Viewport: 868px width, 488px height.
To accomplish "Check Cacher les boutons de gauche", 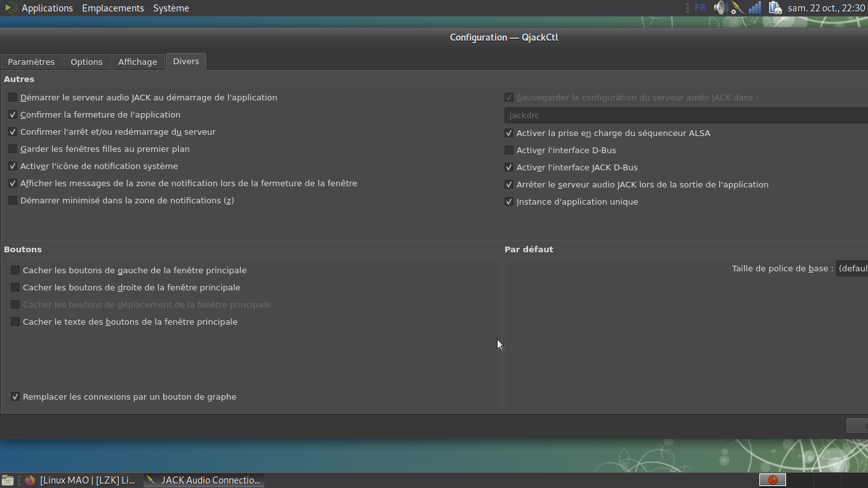I will tap(15, 270).
